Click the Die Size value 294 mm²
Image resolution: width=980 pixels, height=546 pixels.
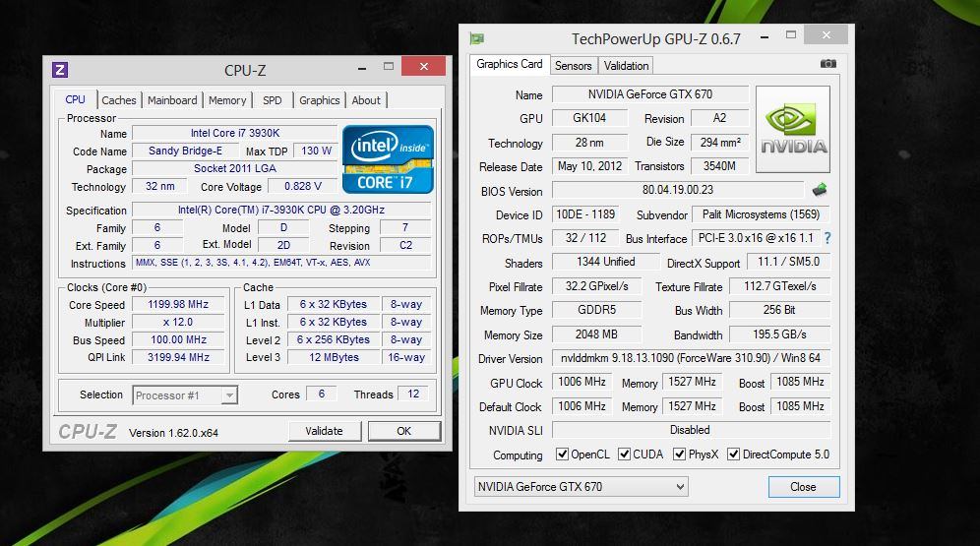(720, 143)
